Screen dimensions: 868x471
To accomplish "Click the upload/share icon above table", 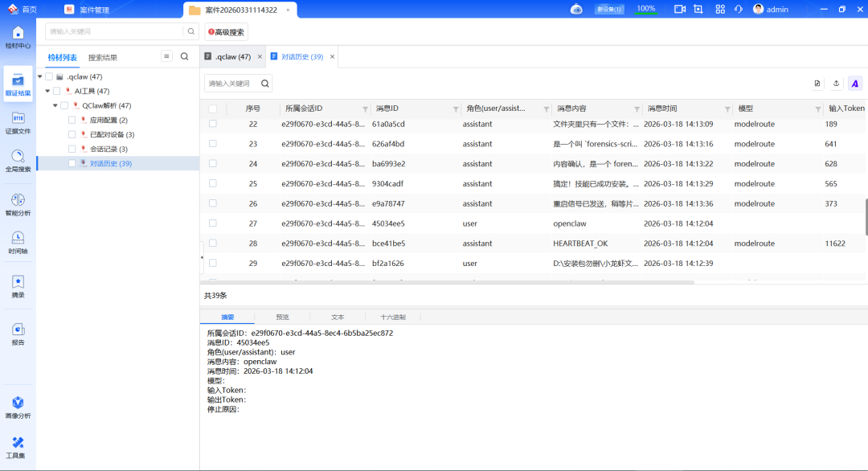I will point(836,84).
